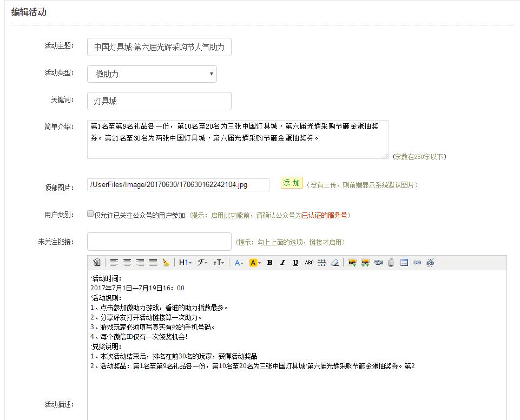520x420 pixels.
Task: Open the 活动类型 dropdown
Action: pyautogui.click(x=152, y=74)
